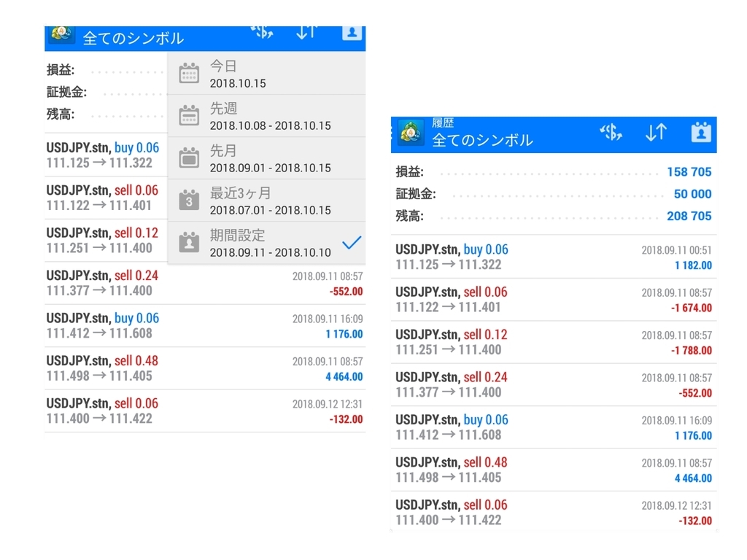Tap the calendar period icon in the left header
The width and height of the screenshot is (747, 560).
tap(352, 32)
